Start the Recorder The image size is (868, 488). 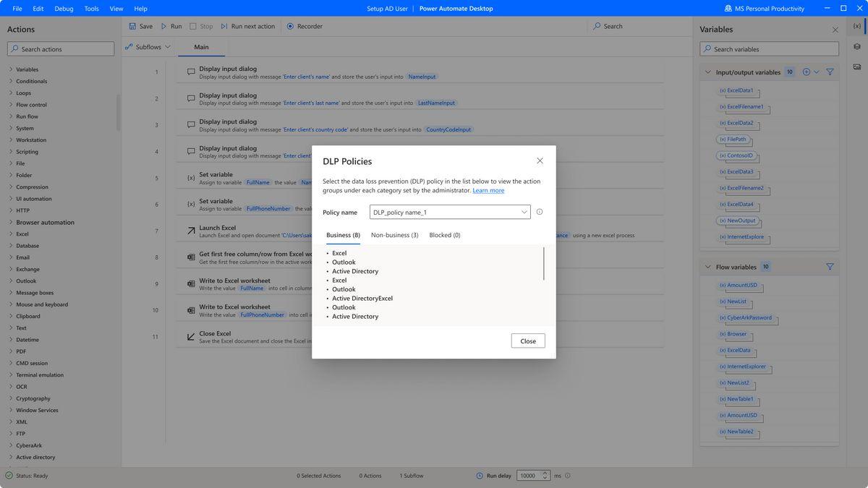coord(305,26)
